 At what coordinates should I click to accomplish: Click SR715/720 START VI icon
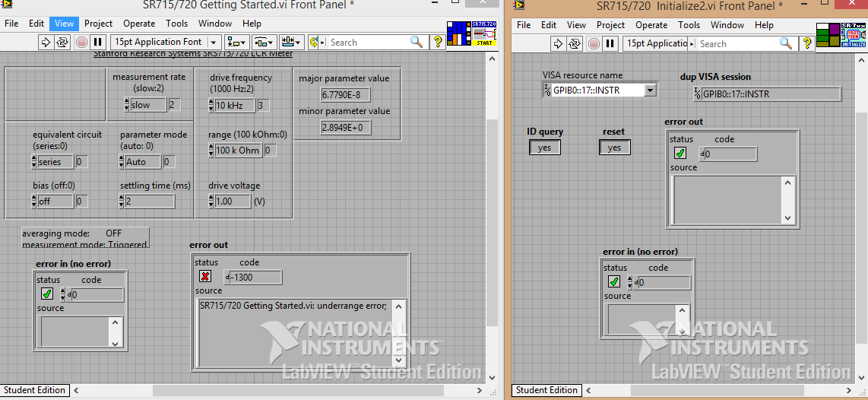pyautogui.click(x=483, y=33)
